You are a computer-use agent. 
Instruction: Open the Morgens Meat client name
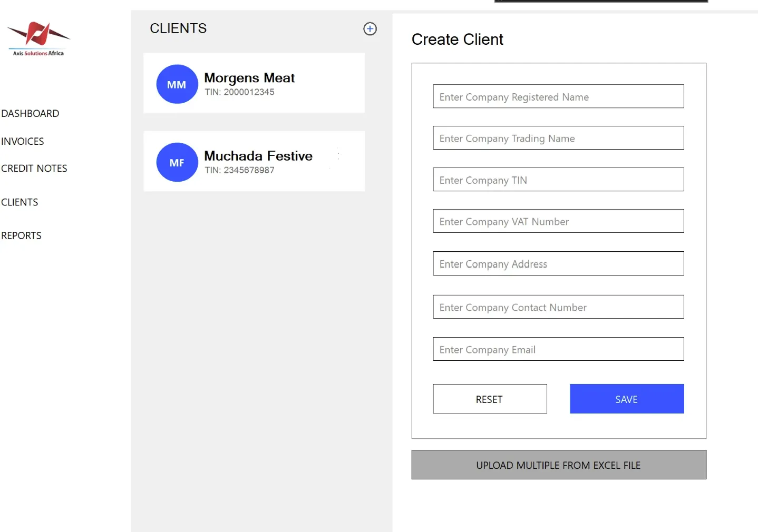tap(249, 78)
